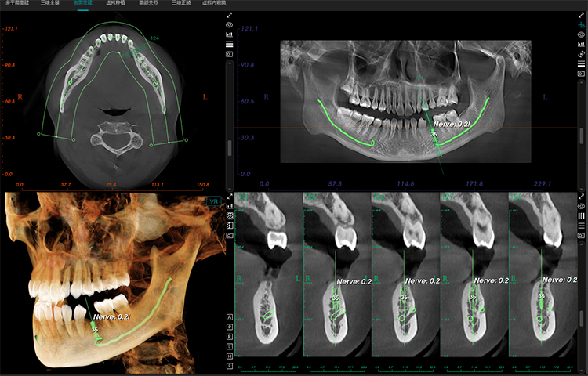Viewport: 588px width, 376px height.
Task: Open the 多平面重建 tab
Action: pyautogui.click(x=17, y=4)
